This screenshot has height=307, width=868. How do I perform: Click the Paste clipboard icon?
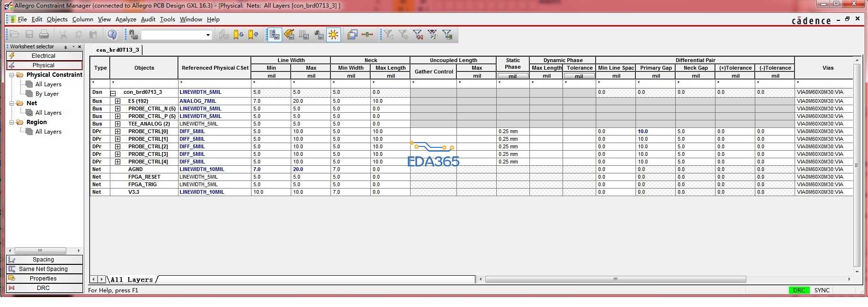point(93,35)
